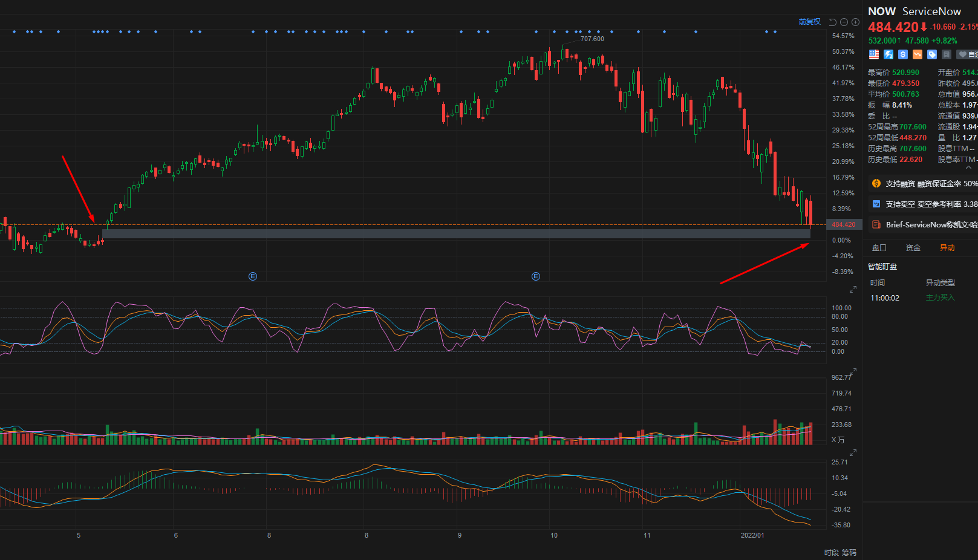Expand the KDJ indicator panel with its arrows icon

853,290
